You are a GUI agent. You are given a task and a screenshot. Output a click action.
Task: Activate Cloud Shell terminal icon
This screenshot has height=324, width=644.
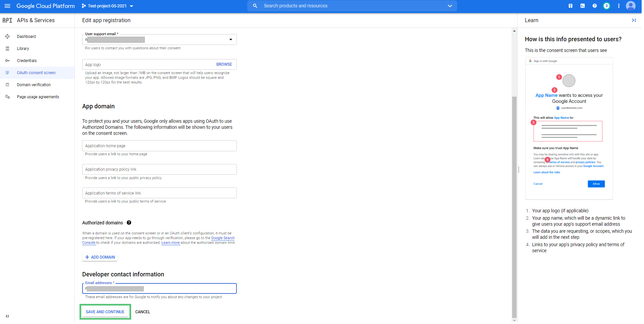pyautogui.click(x=583, y=6)
